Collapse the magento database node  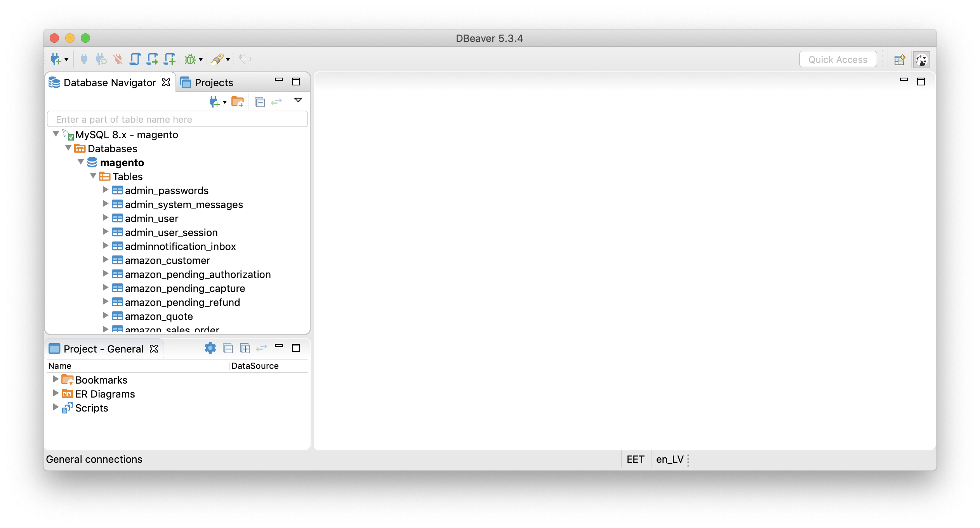pos(81,162)
